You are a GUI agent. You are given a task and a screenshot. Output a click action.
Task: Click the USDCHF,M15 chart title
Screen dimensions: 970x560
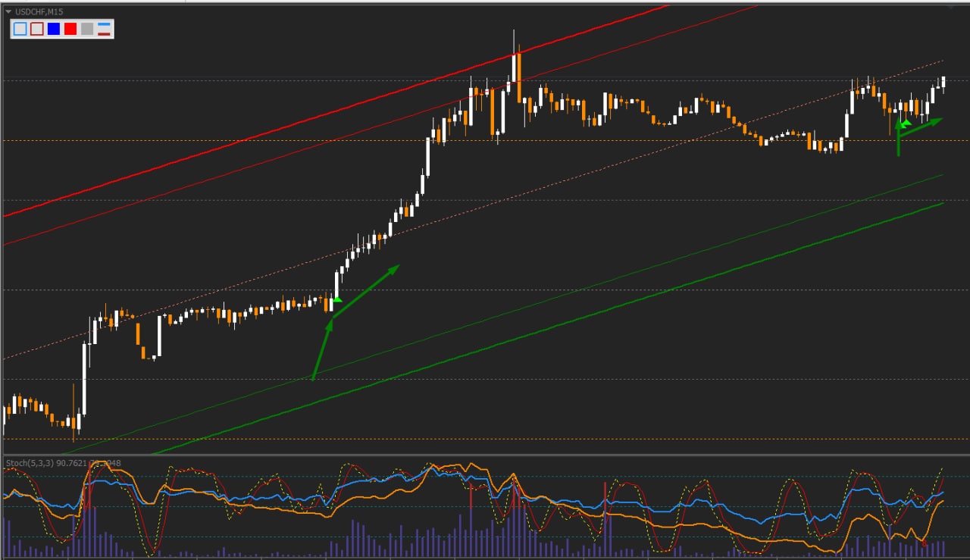[39, 11]
